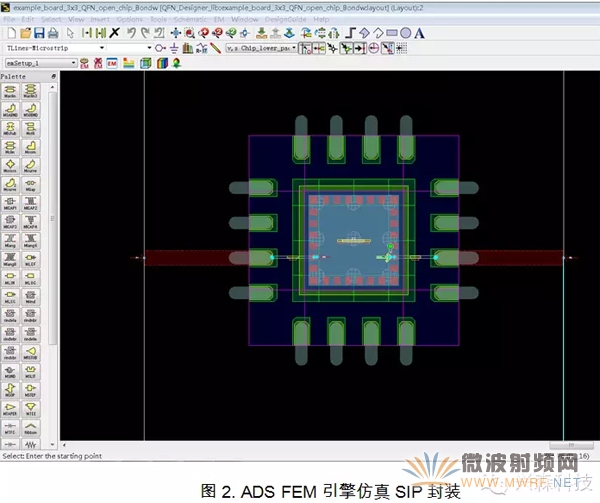Click the zoom to area magnifier icon
The height and width of the screenshot is (503, 600).
[189, 33]
